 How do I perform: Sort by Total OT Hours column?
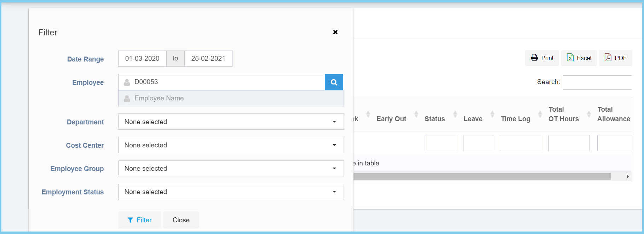click(x=563, y=115)
